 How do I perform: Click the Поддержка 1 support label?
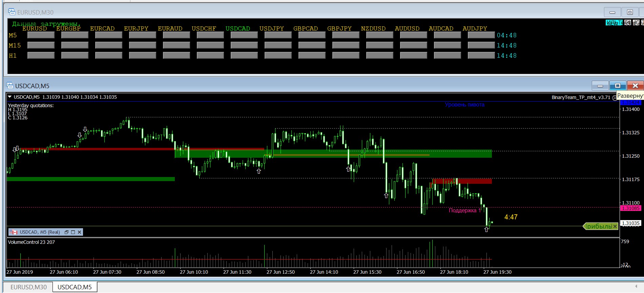(x=465, y=211)
